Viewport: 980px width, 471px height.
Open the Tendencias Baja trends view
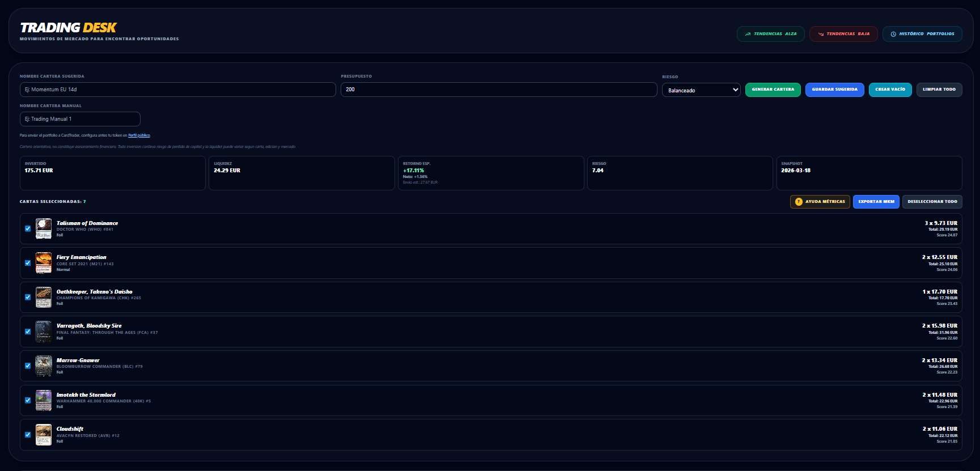(x=843, y=34)
